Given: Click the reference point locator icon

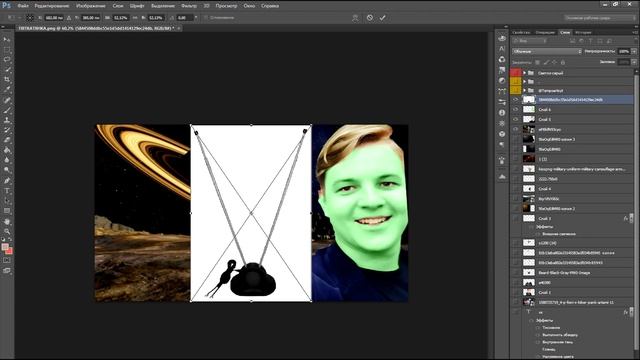Looking at the screenshot, I should coord(30,18).
